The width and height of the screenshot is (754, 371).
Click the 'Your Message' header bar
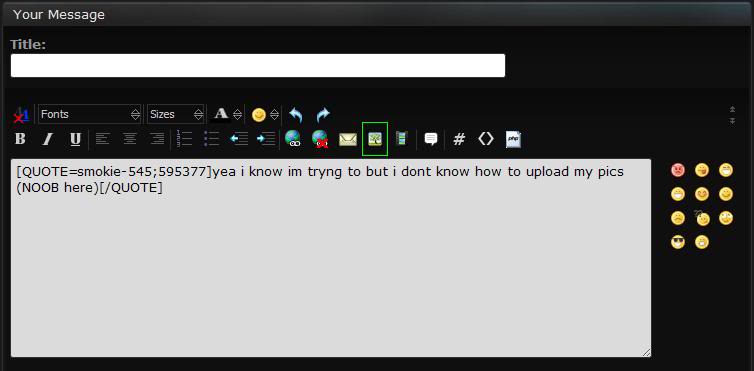(377, 14)
